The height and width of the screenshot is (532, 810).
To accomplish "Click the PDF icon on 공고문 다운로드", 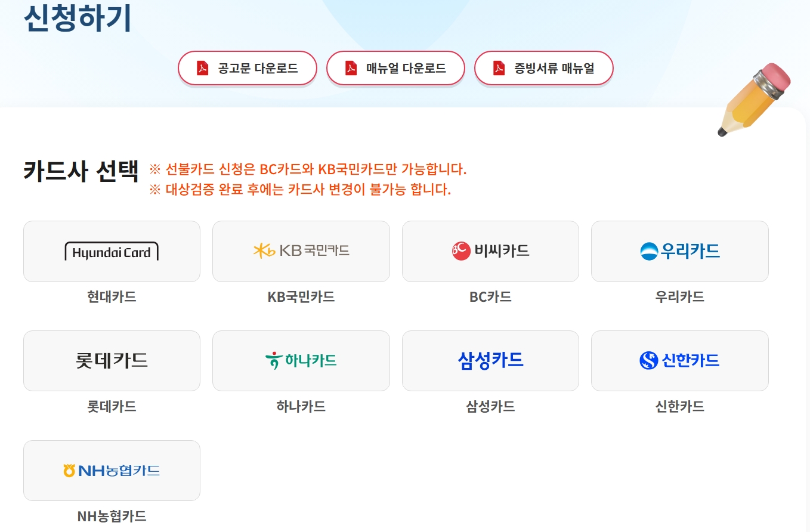I will 203,67.
